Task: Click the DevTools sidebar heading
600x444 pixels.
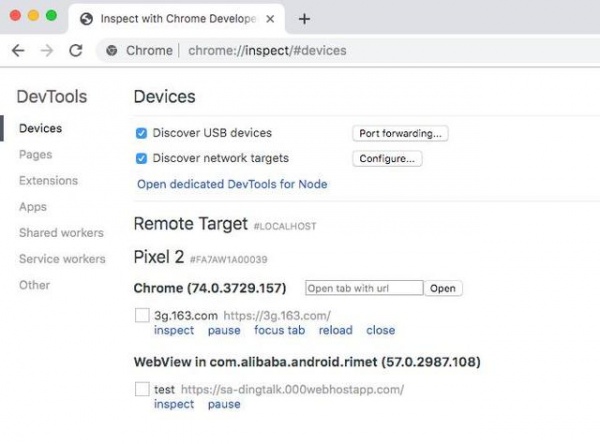Action: (x=52, y=96)
